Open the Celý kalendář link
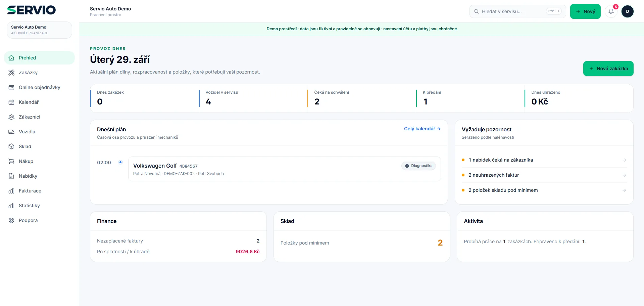Image resolution: width=644 pixels, height=306 pixels. pos(422,129)
